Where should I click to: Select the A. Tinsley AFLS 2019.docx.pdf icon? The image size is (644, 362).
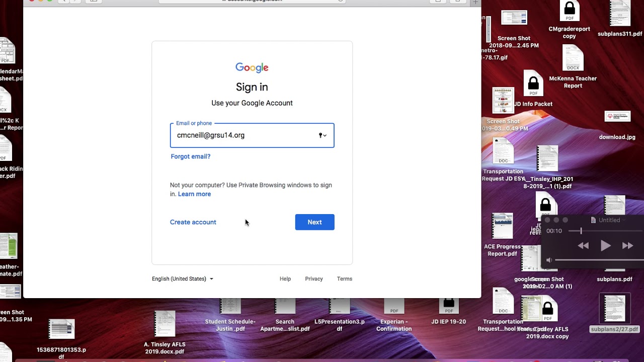tap(165, 324)
